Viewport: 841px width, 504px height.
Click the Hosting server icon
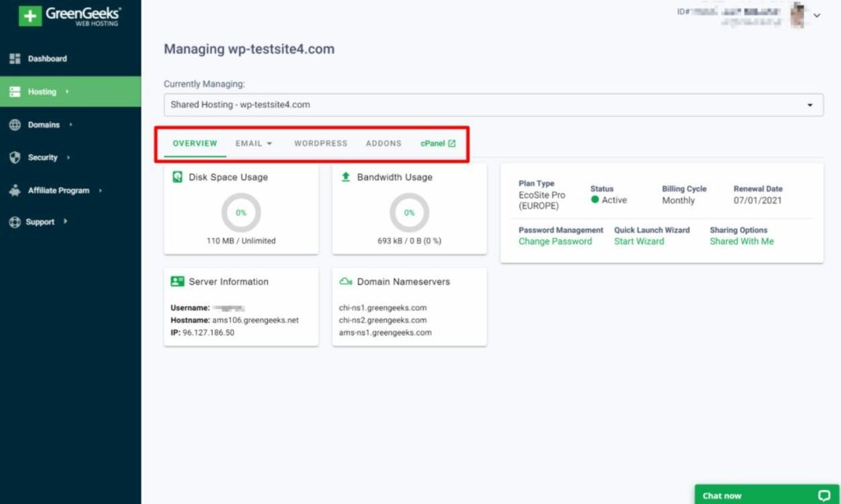(x=15, y=92)
